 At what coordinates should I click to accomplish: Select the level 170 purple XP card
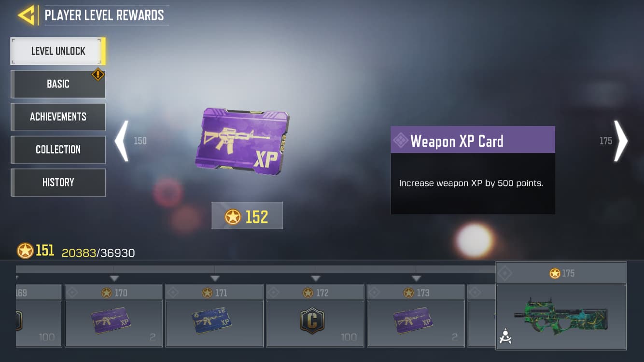pos(112,320)
